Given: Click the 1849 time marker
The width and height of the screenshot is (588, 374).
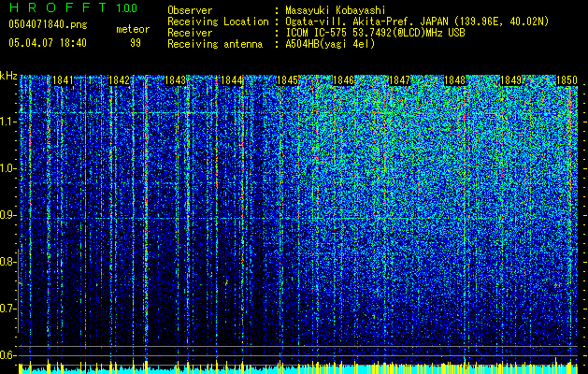Looking at the screenshot, I should [511, 81].
